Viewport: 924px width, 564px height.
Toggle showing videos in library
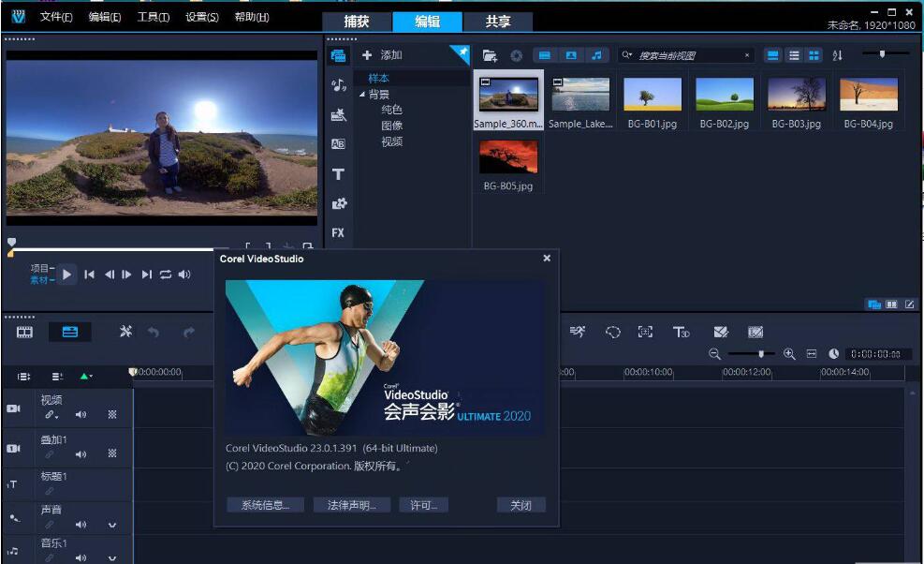(x=545, y=55)
